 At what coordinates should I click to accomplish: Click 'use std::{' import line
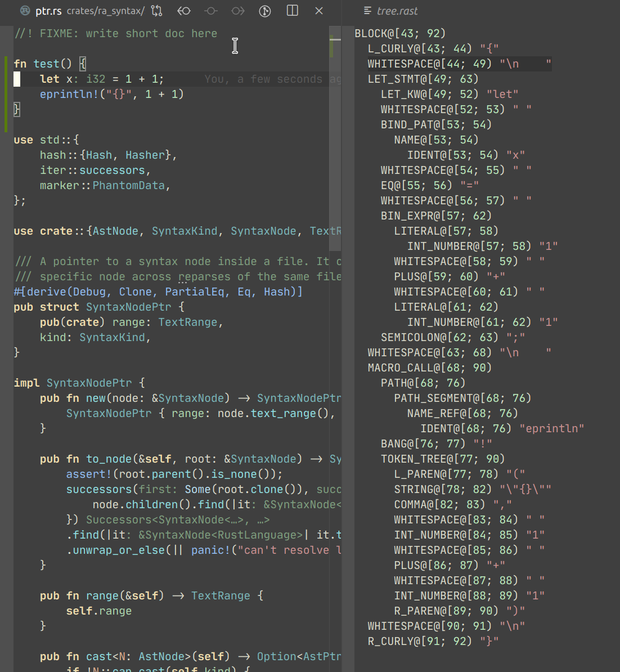pos(46,140)
